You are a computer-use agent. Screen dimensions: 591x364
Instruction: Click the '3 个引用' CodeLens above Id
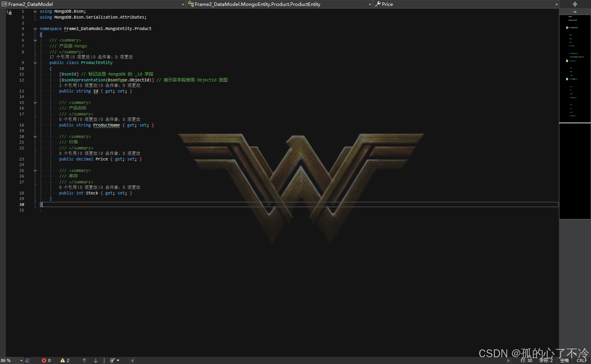click(68, 85)
